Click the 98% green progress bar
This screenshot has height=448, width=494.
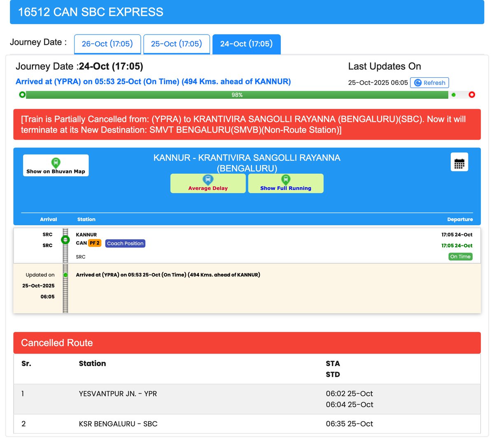[237, 94]
